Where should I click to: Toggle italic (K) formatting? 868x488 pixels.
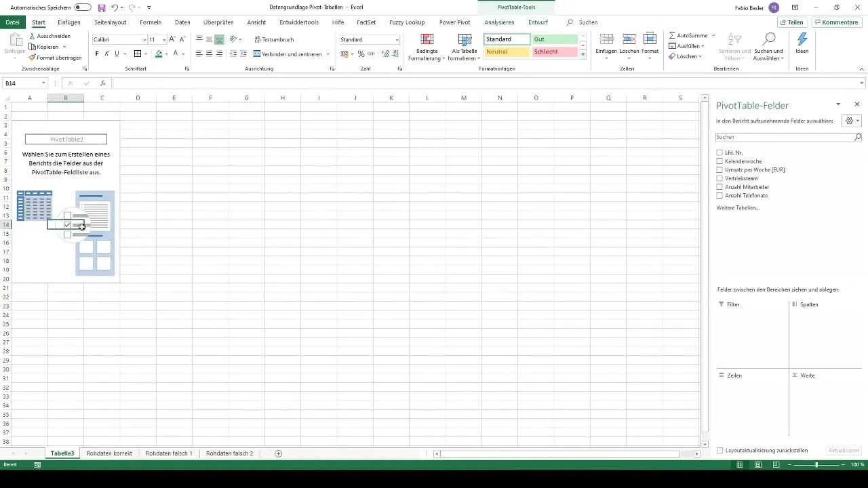(106, 54)
